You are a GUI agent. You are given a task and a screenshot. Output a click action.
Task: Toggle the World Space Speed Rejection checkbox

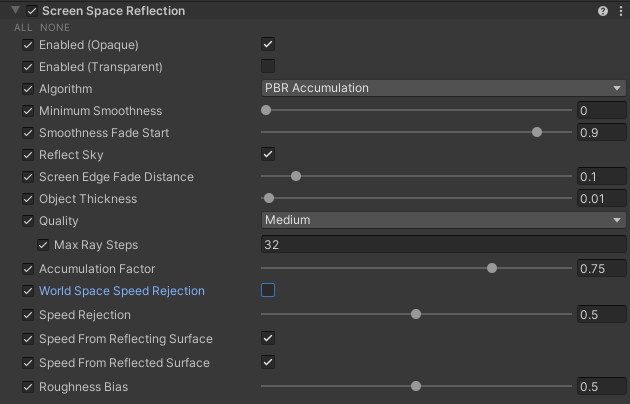click(268, 291)
